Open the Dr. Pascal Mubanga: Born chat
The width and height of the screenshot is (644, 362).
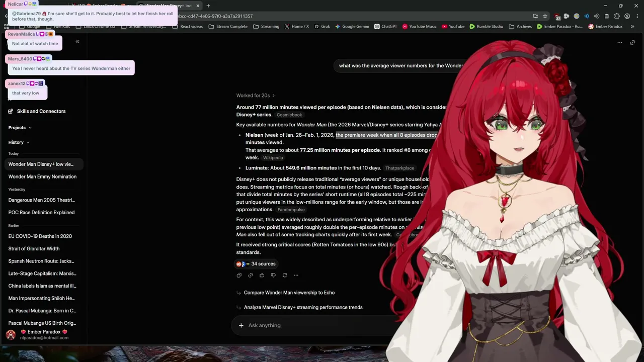click(x=43, y=311)
